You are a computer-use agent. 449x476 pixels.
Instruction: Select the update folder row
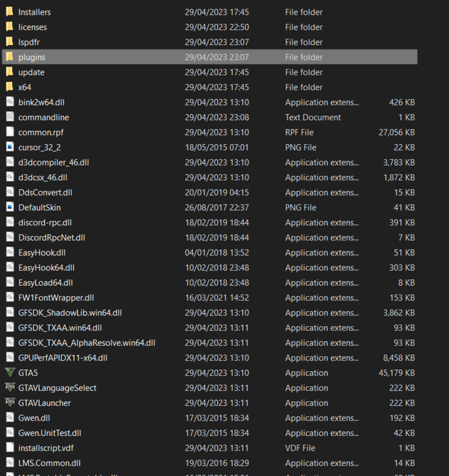[x=210, y=72]
